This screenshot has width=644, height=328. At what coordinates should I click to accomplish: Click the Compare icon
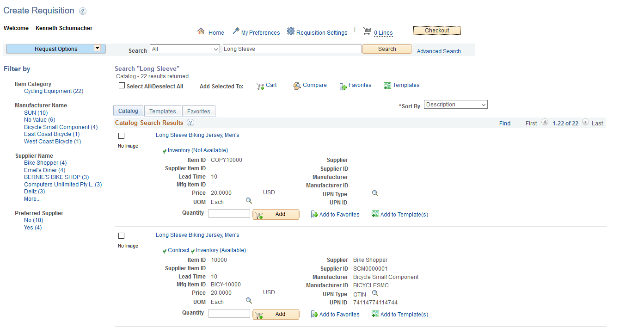(297, 86)
